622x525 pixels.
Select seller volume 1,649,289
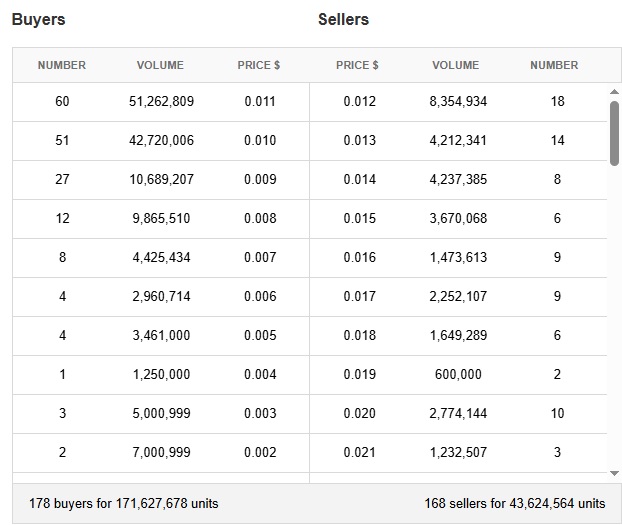pyautogui.click(x=458, y=335)
